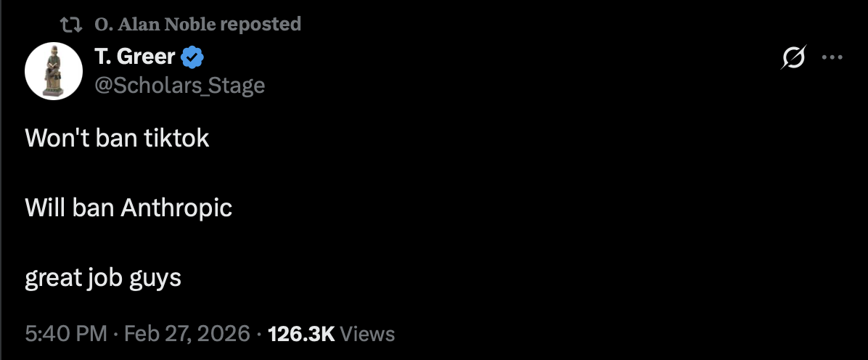Click the "Won't ban tiktok" text line

tap(117, 138)
